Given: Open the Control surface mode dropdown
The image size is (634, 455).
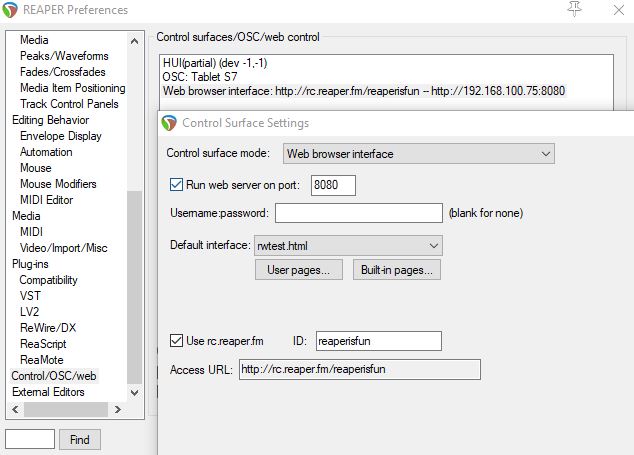Looking at the screenshot, I should (x=418, y=154).
